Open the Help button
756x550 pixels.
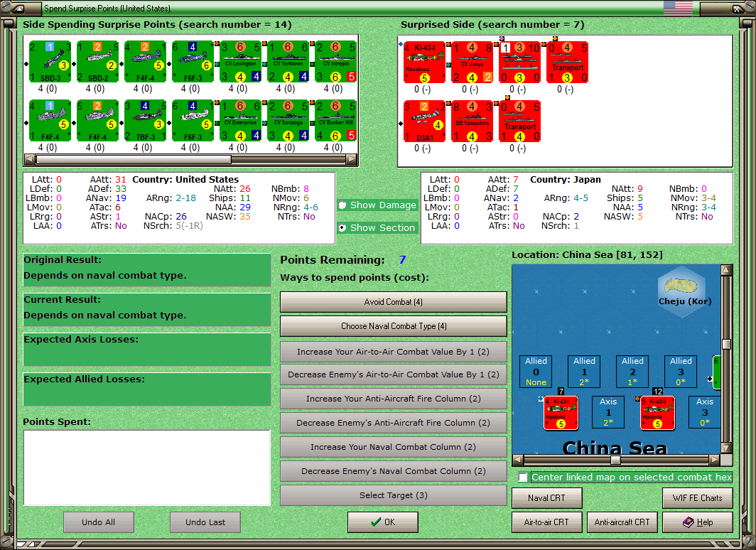click(x=698, y=522)
